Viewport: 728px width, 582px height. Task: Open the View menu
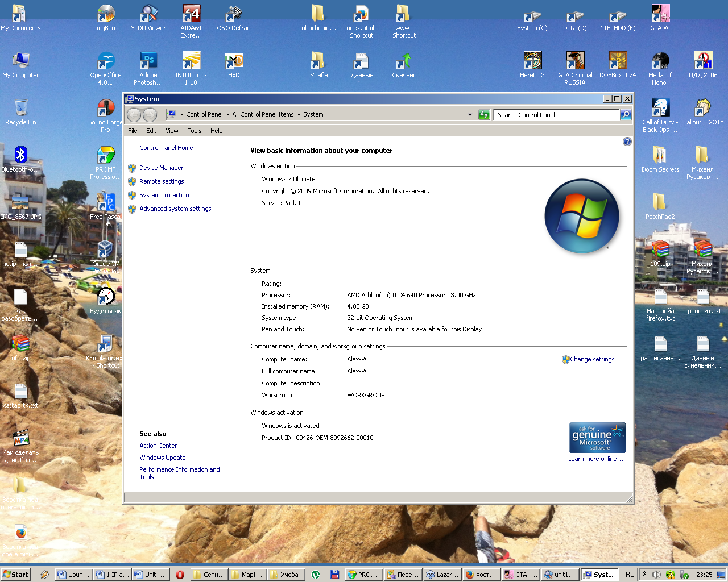[x=172, y=131]
